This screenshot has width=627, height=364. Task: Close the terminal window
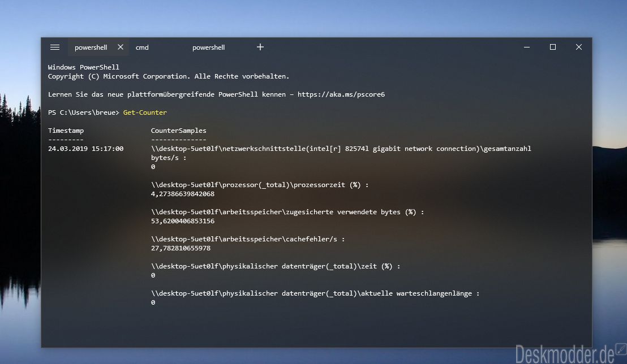pyautogui.click(x=578, y=47)
